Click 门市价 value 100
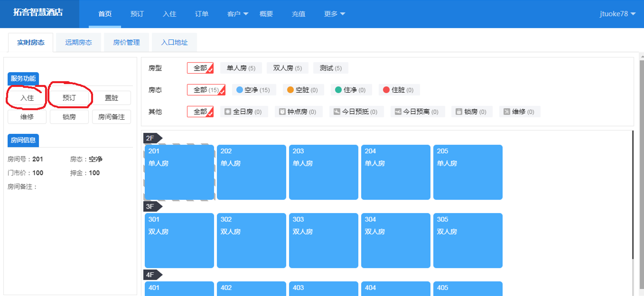This screenshot has height=296, width=644. [x=38, y=173]
